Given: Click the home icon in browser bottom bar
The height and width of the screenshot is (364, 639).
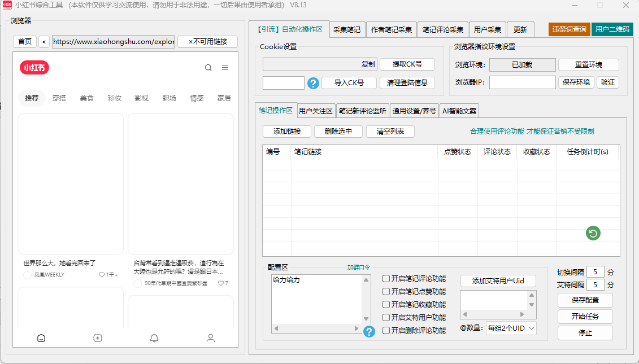Looking at the screenshot, I should coord(41,338).
